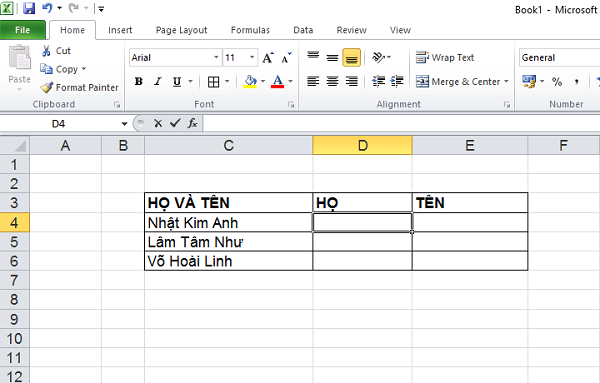The image size is (600, 383).
Task: Click the Copy button
Action: pos(59,69)
